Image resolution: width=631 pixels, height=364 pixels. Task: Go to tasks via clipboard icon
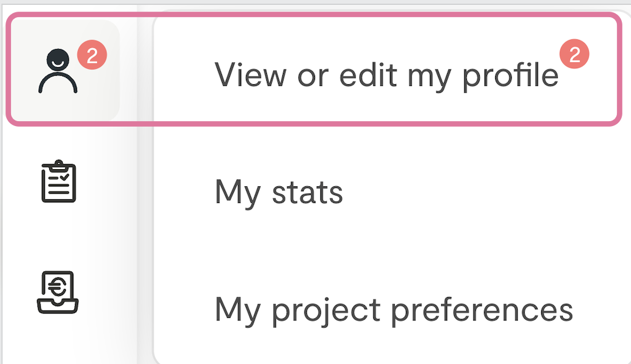click(58, 181)
